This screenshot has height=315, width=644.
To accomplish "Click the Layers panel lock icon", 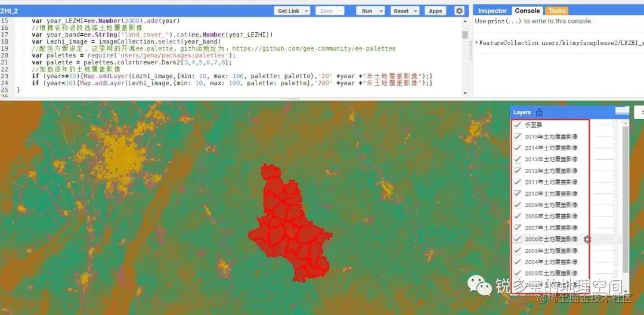I will pos(539,112).
